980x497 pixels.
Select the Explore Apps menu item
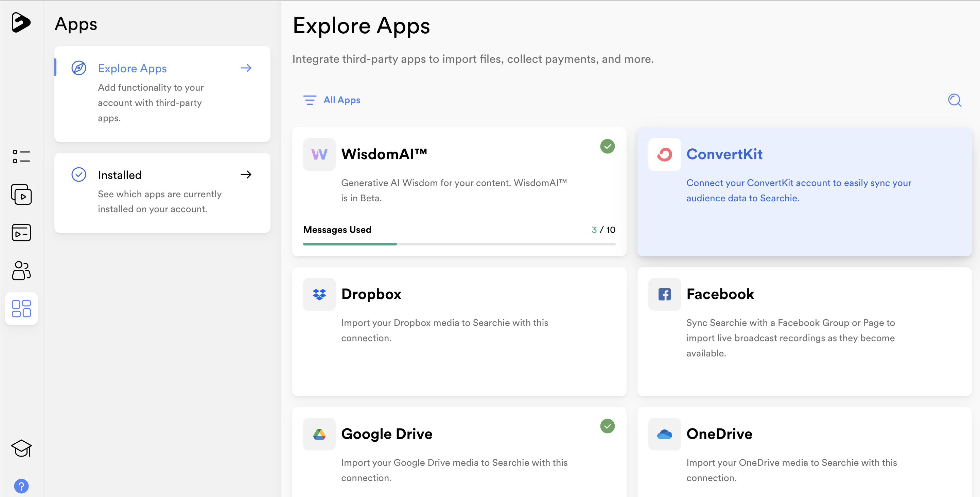(162, 94)
